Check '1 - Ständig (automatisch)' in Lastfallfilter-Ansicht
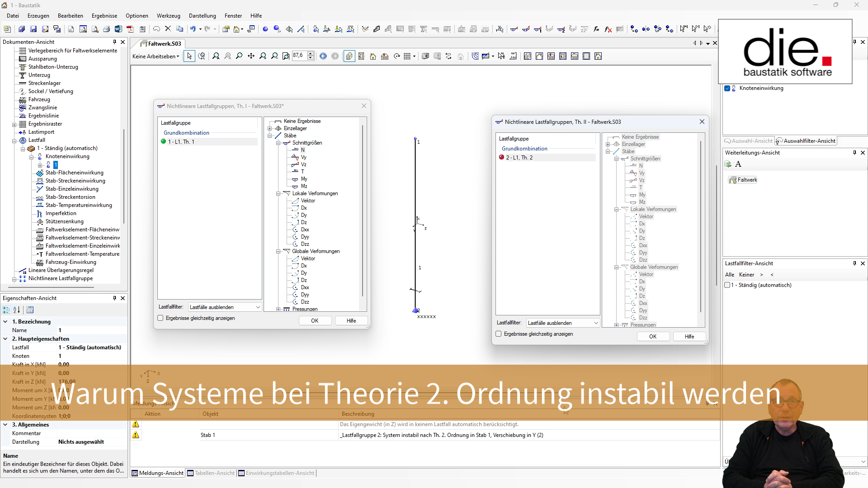 727,285
